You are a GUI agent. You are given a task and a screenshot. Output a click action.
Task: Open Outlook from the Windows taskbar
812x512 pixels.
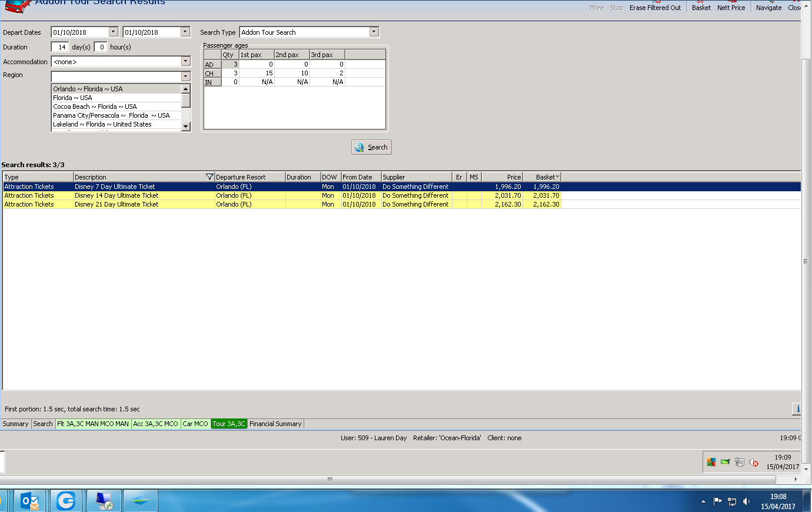[x=29, y=501]
